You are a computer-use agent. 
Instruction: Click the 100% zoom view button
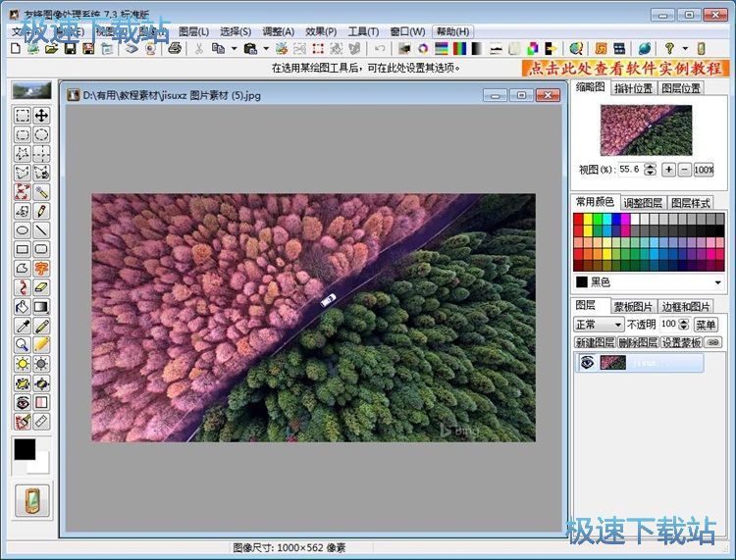pos(704,170)
